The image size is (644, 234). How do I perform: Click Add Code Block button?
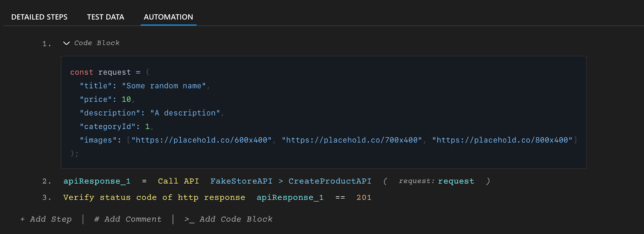(228, 219)
